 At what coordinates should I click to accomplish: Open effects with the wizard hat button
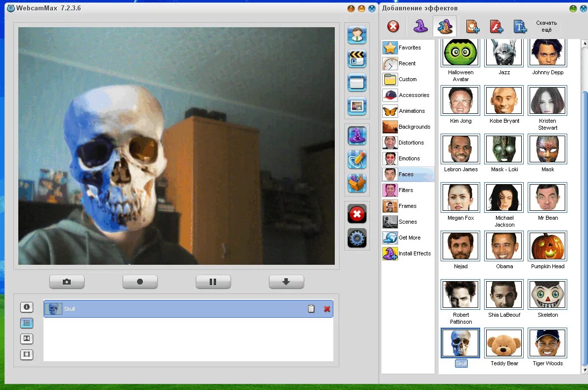pos(357,136)
